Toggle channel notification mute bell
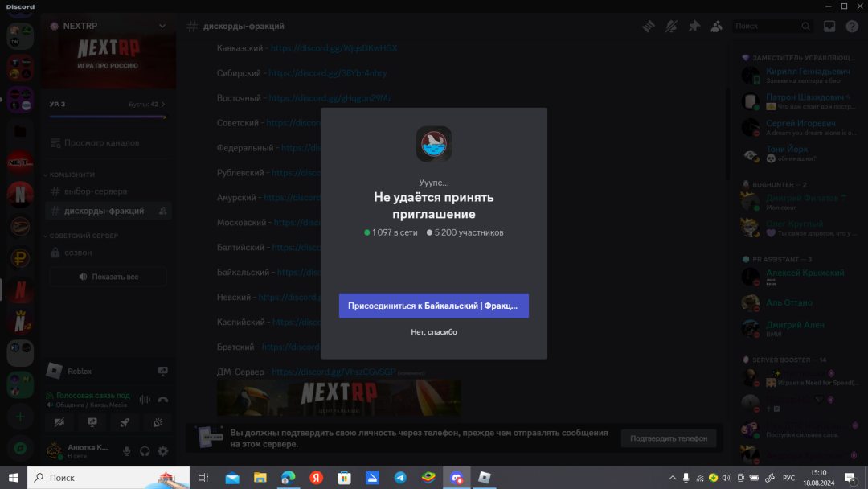Image resolution: width=868 pixels, height=489 pixels. pos(671,26)
